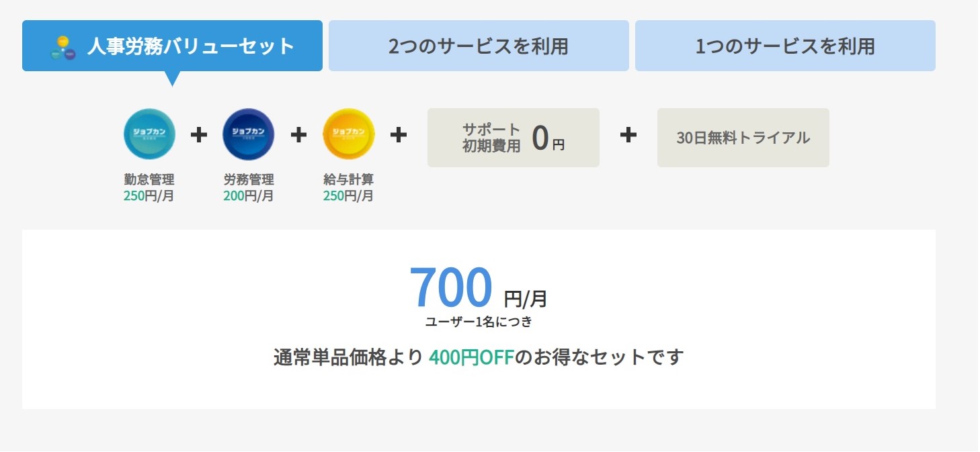
Task: Switch to 2つのサービスを利用 tab
Action: 479,46
